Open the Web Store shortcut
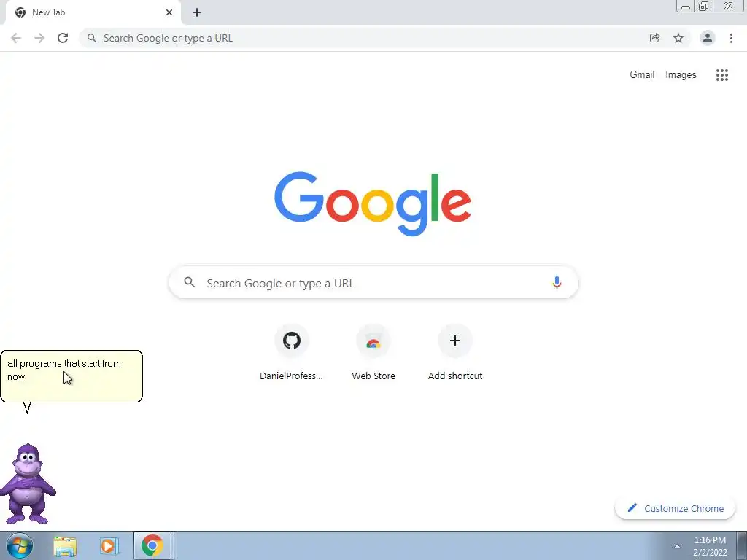The height and width of the screenshot is (560, 747). 373,353
